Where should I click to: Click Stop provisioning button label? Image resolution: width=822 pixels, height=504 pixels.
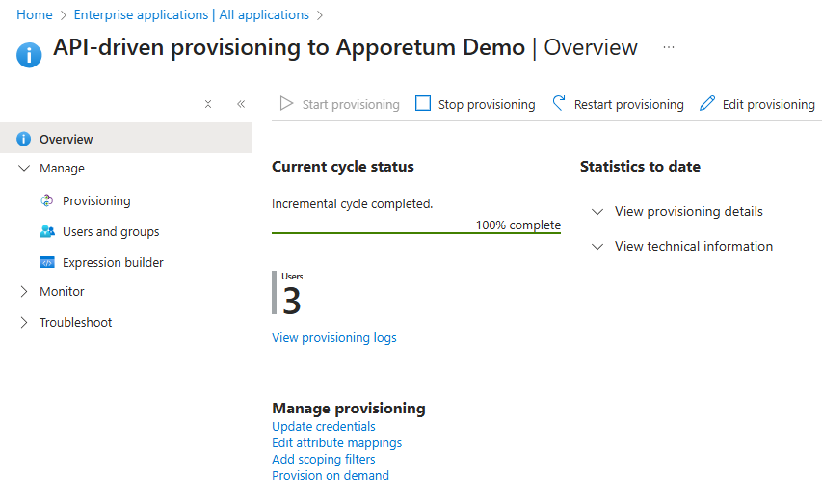(x=487, y=104)
